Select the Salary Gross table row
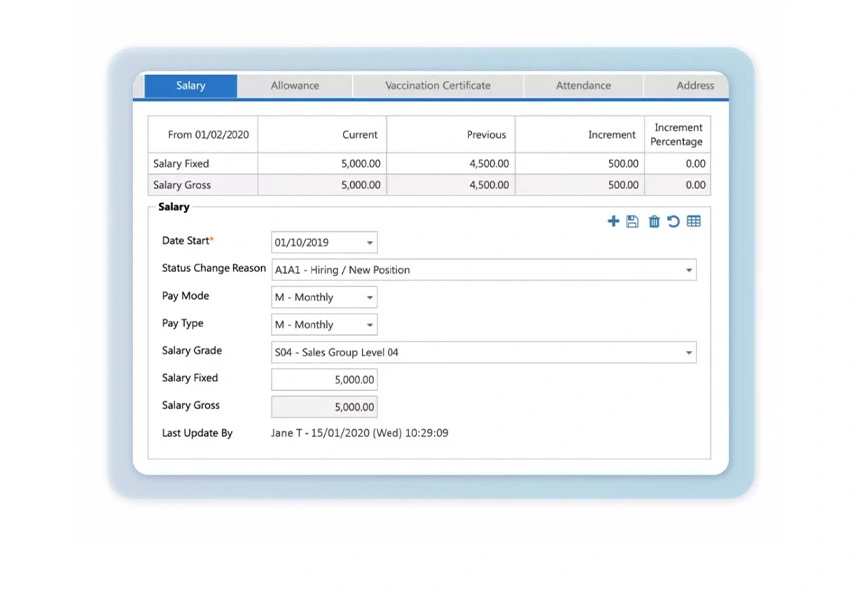Screen dimensions: 860x600 pos(202,185)
